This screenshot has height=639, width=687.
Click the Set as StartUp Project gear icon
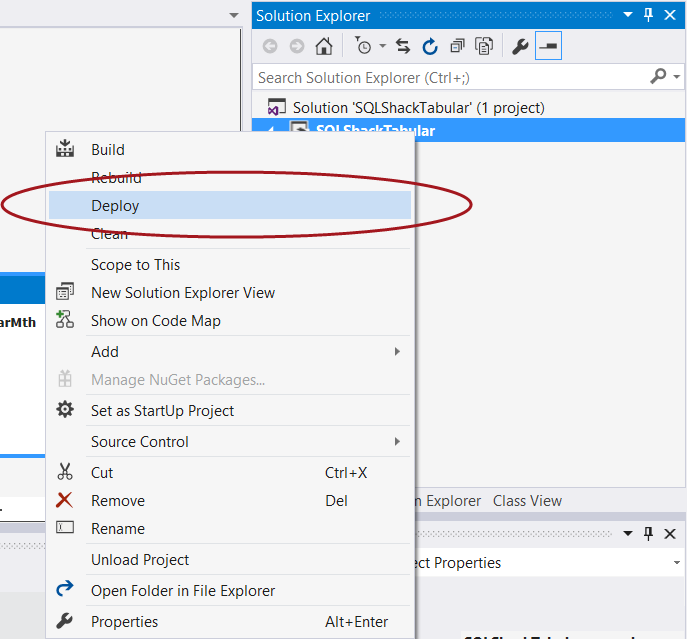pos(65,409)
